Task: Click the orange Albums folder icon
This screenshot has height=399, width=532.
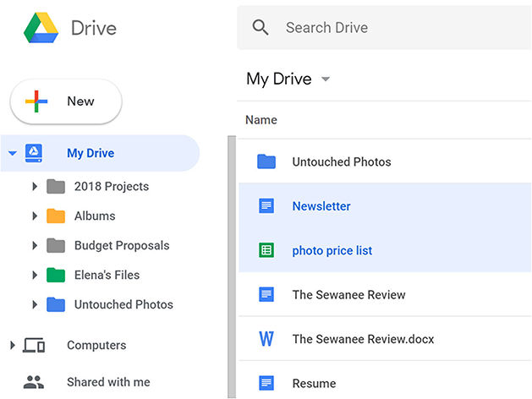Action: (x=56, y=216)
